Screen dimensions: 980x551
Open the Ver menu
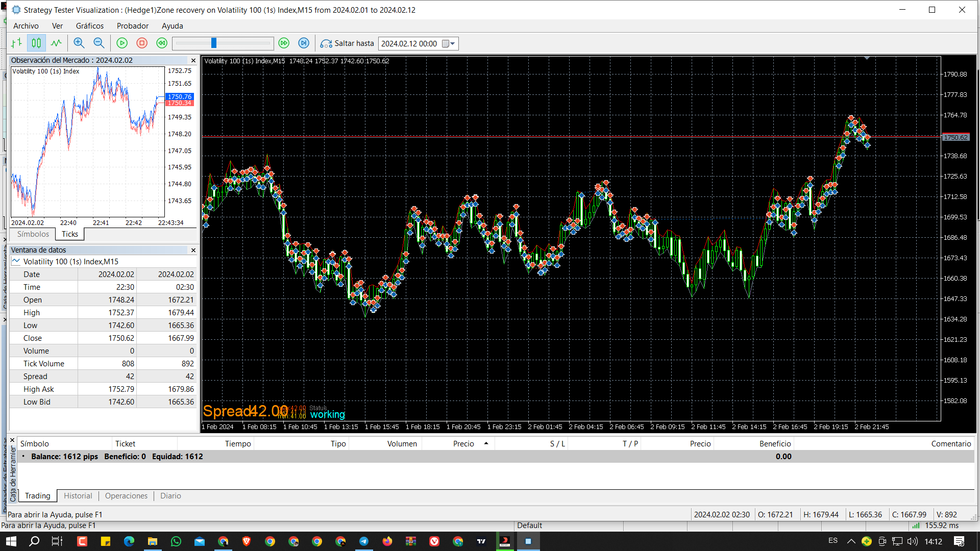58,26
